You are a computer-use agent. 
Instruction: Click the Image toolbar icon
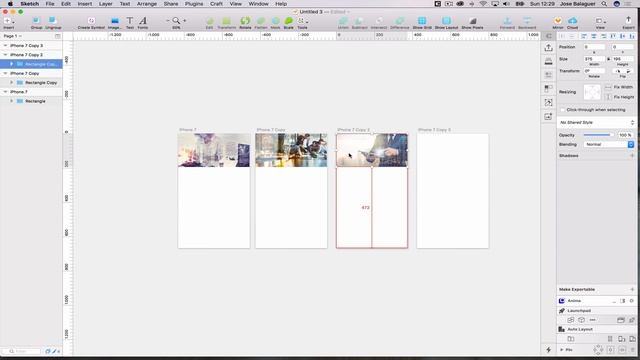point(115,22)
